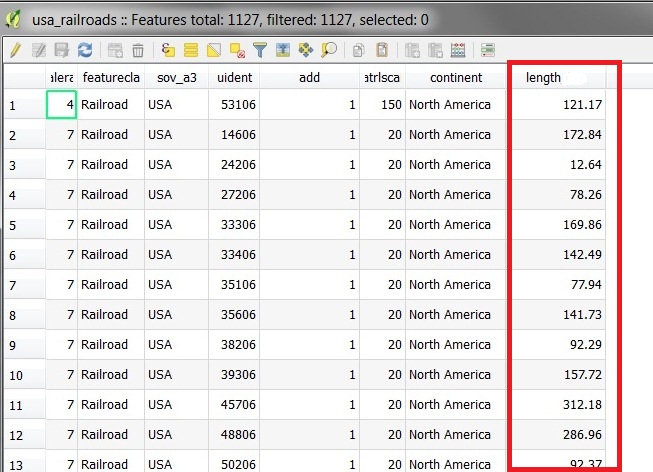The height and width of the screenshot is (472, 653).
Task: Select row 12 via its row header
Action: point(25,435)
